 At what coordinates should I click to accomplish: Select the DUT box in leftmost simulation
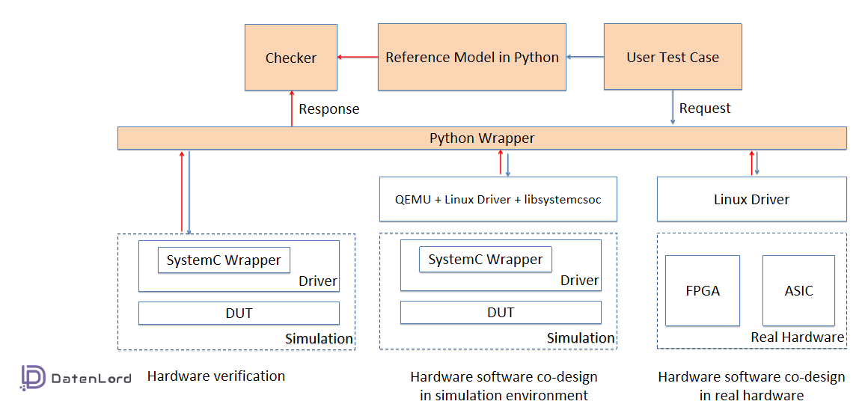click(x=239, y=313)
